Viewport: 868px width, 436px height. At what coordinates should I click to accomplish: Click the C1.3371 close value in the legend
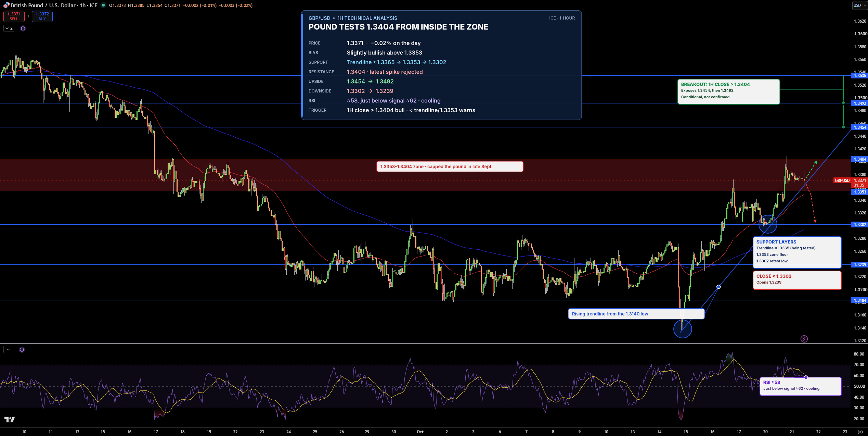[172, 5]
